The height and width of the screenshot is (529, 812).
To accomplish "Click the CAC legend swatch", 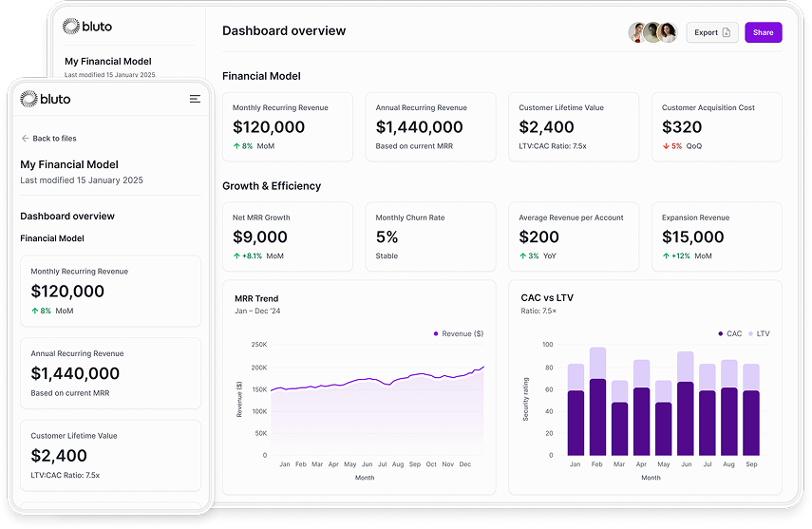I will point(721,333).
